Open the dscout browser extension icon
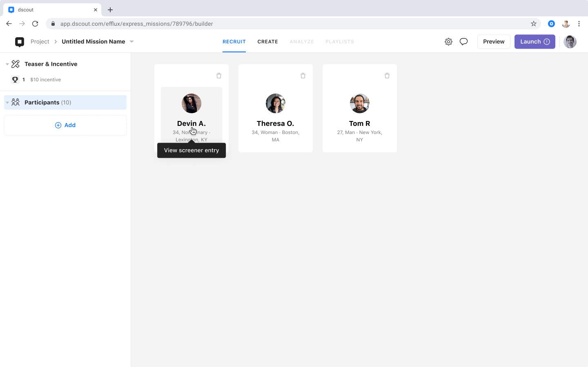The height and width of the screenshot is (367, 588). [551, 24]
